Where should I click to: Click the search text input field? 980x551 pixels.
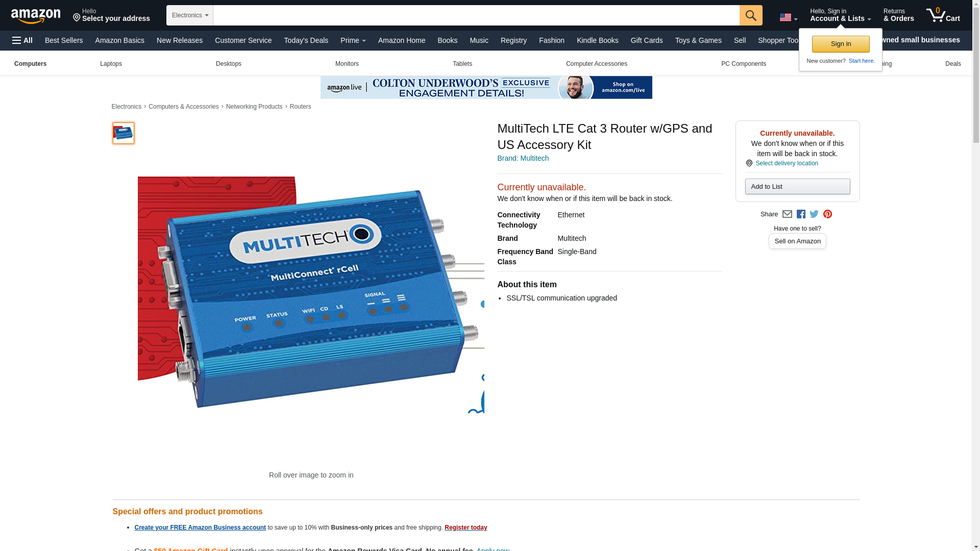click(476, 15)
